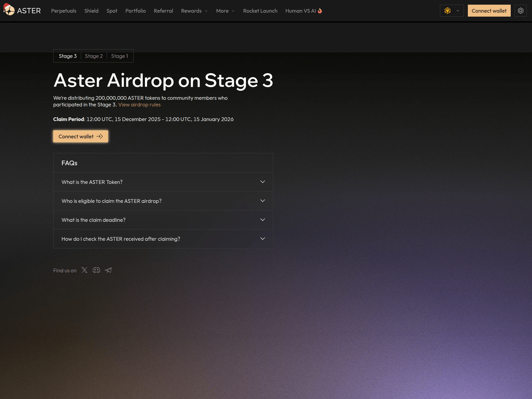Click the Aster logo in header
Viewport: 532px width, 399px height.
point(22,11)
